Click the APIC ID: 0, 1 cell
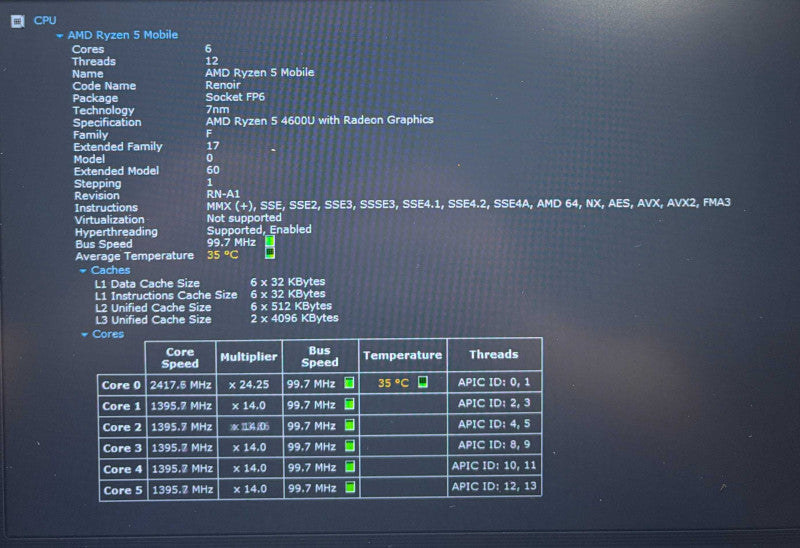 (494, 382)
